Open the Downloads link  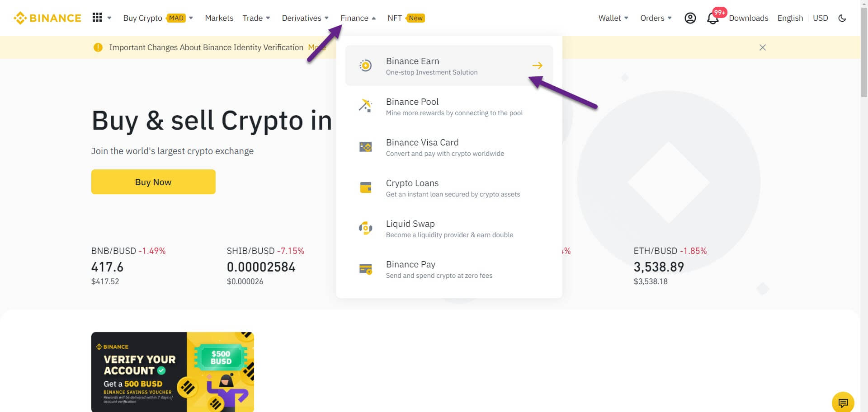(748, 18)
